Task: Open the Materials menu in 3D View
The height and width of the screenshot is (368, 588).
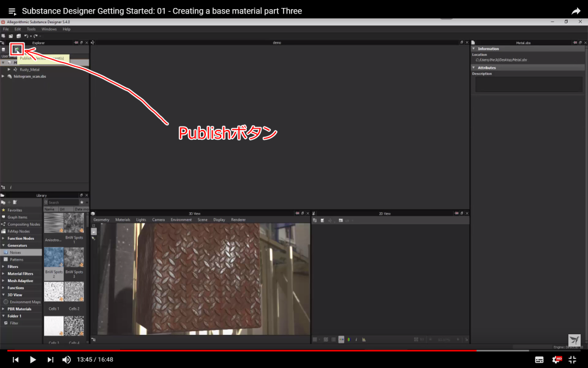Action: click(123, 220)
